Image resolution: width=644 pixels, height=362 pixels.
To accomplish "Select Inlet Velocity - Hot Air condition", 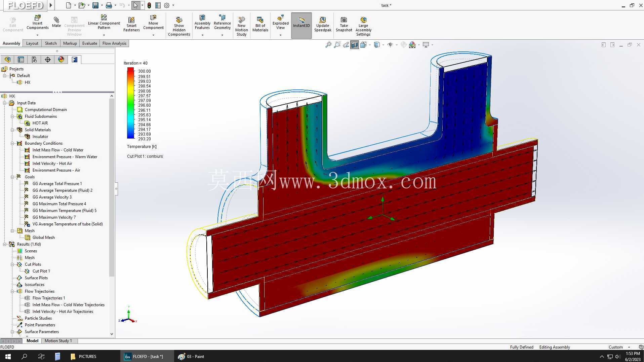I will point(52,164).
